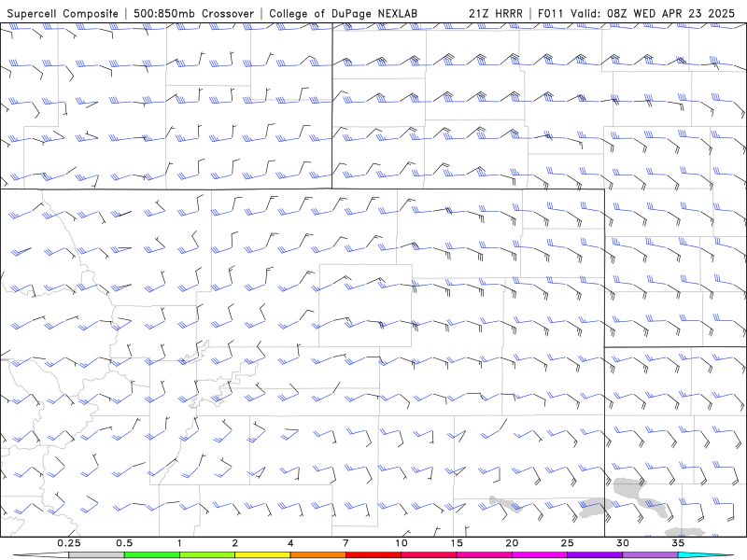Click the yellow color bar segment
The width and height of the screenshot is (747, 560).
(x=262, y=555)
